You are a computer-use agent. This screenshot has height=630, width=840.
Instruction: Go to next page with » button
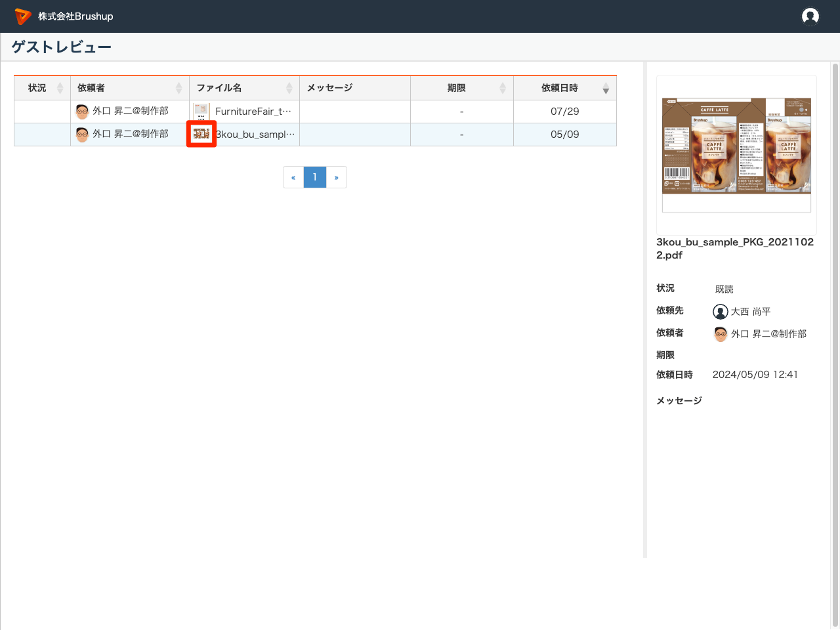pyautogui.click(x=336, y=177)
